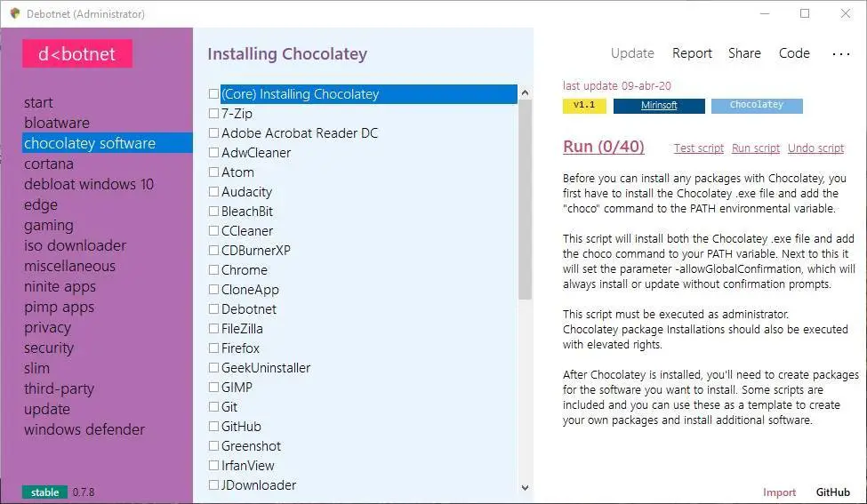Image resolution: width=867 pixels, height=504 pixels.
Task: Enable the Greenshot checkbox
Action: [213, 446]
